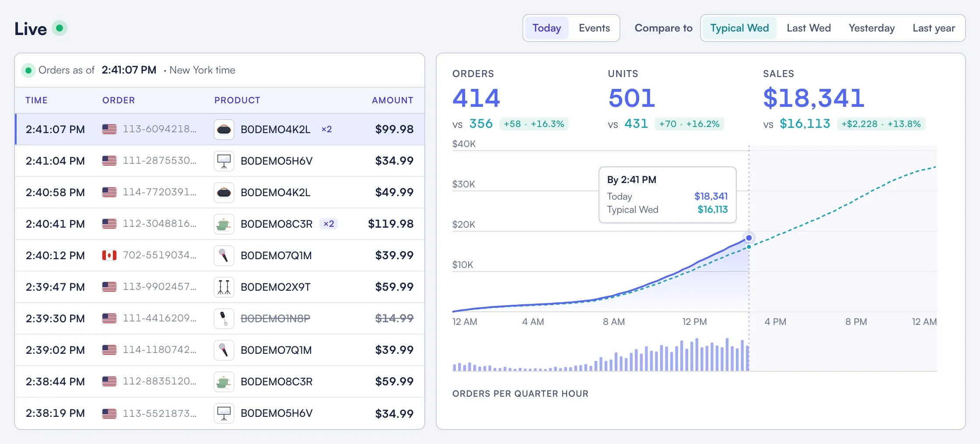Compare against Last Wed
This screenshot has width=980, height=444.
808,28
